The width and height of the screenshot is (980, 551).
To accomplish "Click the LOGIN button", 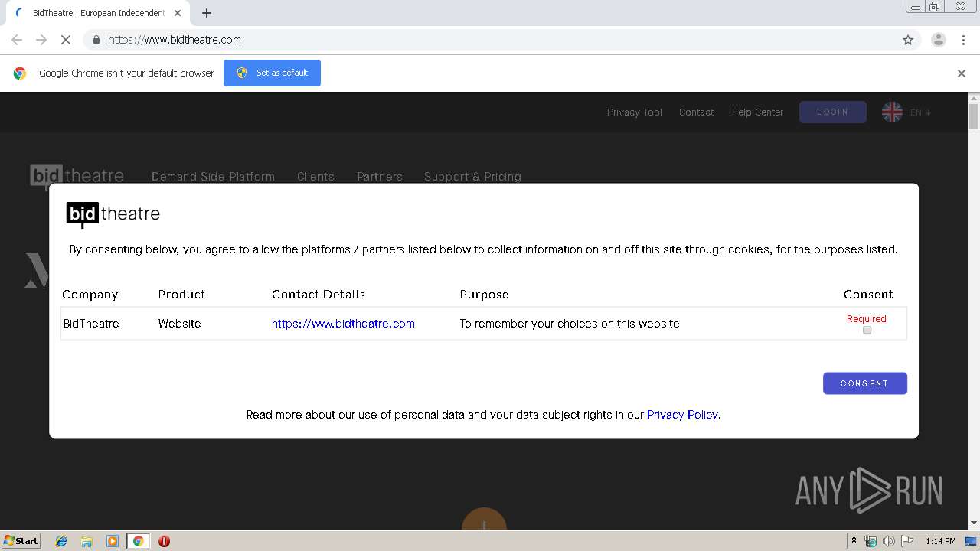I will [833, 112].
